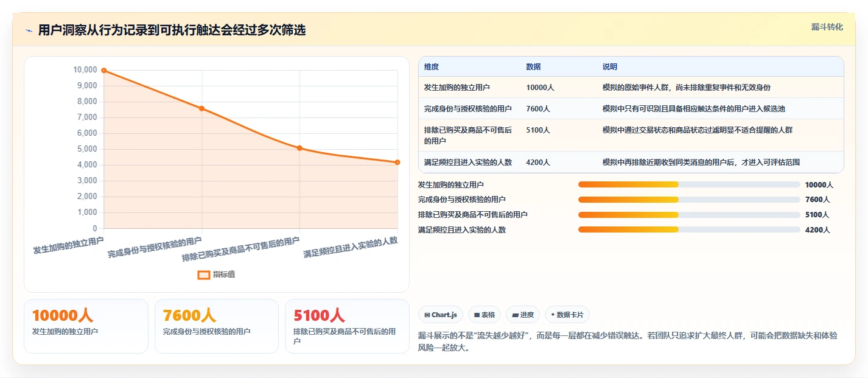Click the progress bar labeled 5100人
Viewport: 868px width, 378px height.
click(689, 215)
